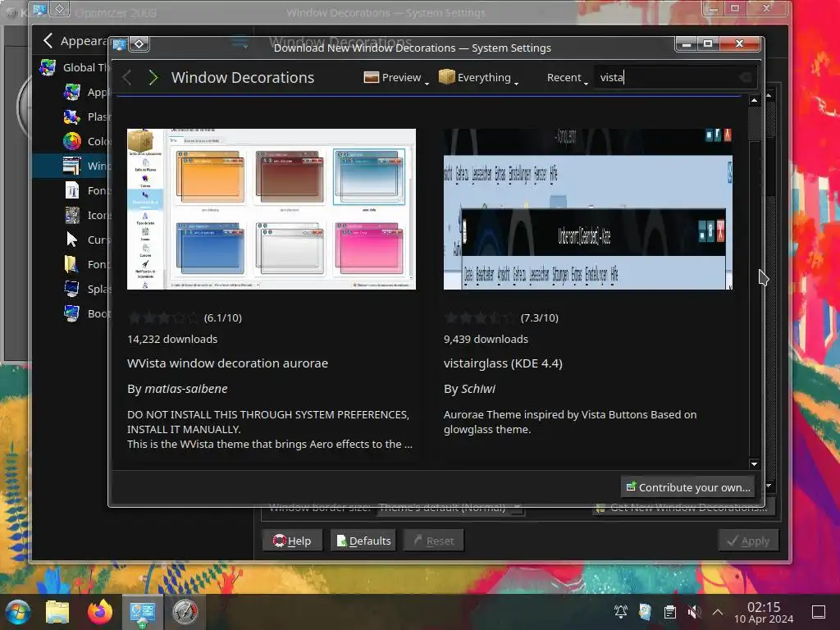Open the WVista window decoration thumbnail
The height and width of the screenshot is (630, 840).
click(x=271, y=209)
